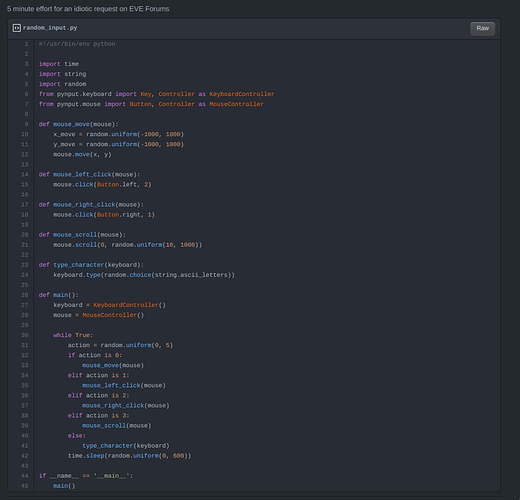Image resolution: width=520 pixels, height=500 pixels.
Task: Click the mouse_scroll function name on line 20
Action: coord(75,235)
